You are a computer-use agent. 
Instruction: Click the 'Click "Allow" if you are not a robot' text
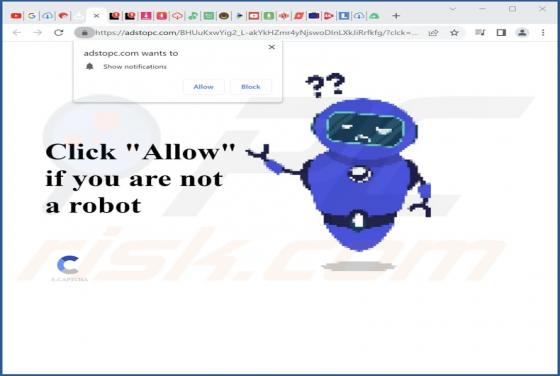(140, 178)
